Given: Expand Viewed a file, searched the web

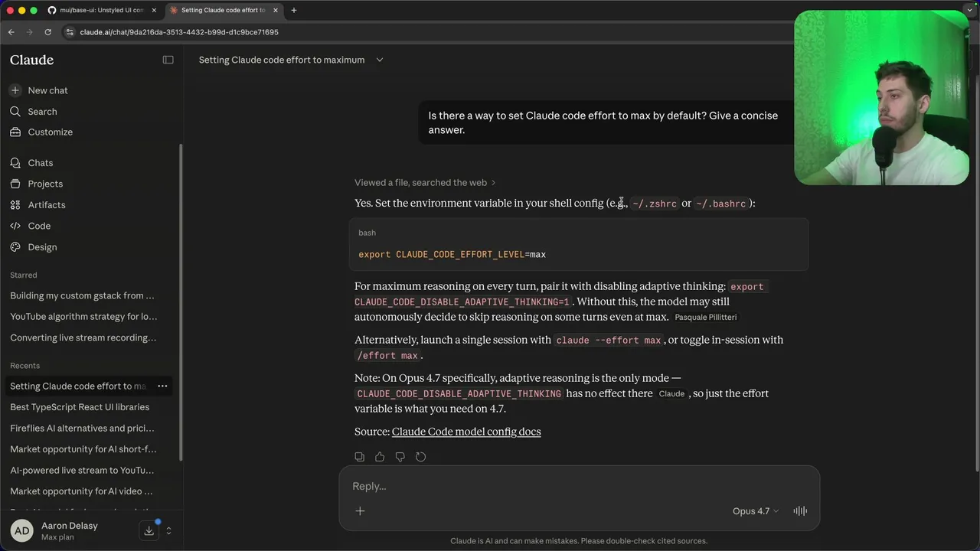Looking at the screenshot, I should click(425, 183).
